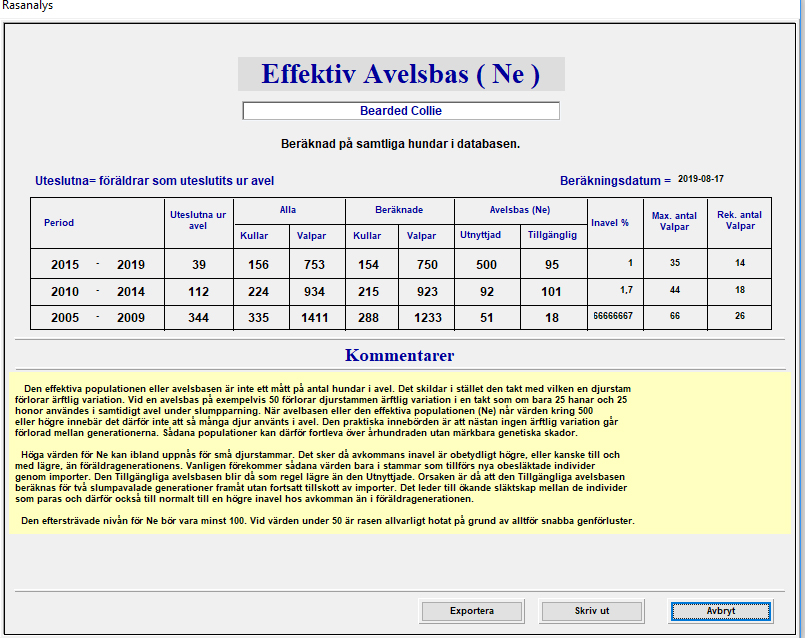Viewport: 805px width, 638px height.
Task: Click the Avbryt button
Action: click(720, 611)
